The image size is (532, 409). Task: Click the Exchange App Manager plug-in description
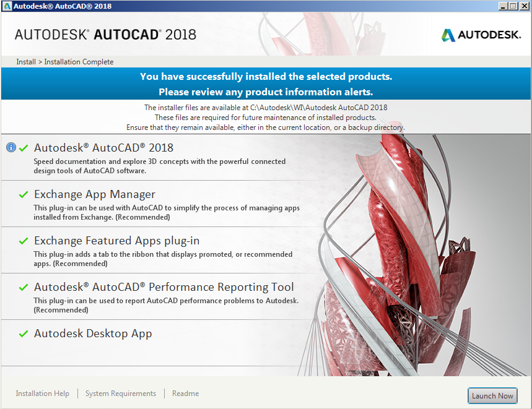coord(167,212)
